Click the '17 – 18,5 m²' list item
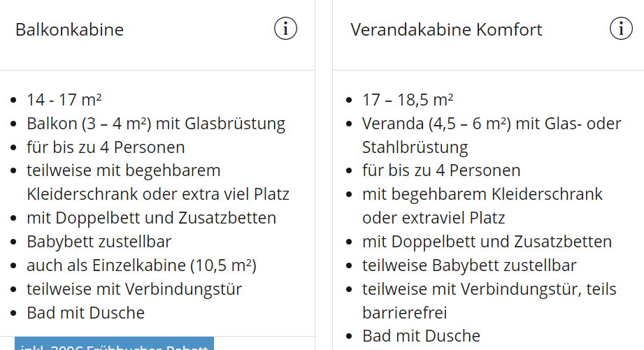 [x=408, y=100]
